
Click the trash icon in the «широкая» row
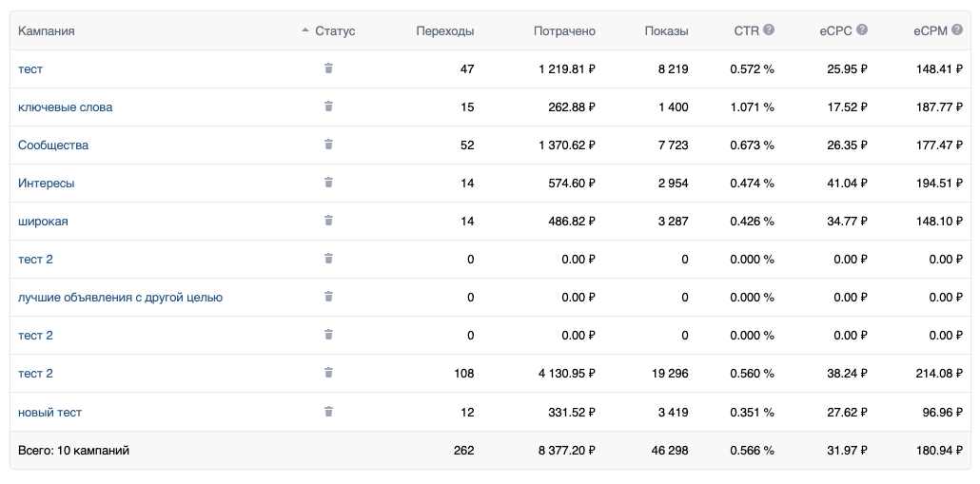click(x=328, y=221)
